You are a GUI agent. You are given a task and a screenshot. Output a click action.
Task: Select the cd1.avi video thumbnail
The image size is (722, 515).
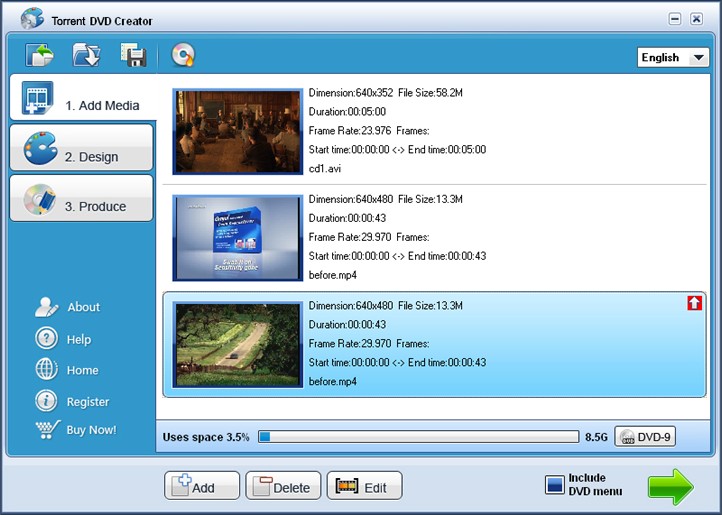point(238,132)
